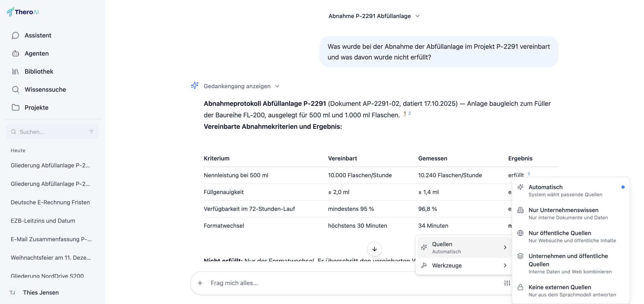Click citation reference 1
The image size is (644, 304).
405,114
